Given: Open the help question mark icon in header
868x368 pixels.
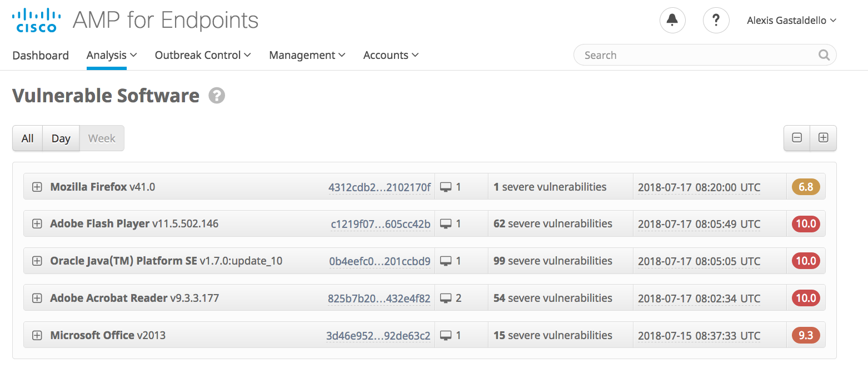Looking at the screenshot, I should coord(716,21).
